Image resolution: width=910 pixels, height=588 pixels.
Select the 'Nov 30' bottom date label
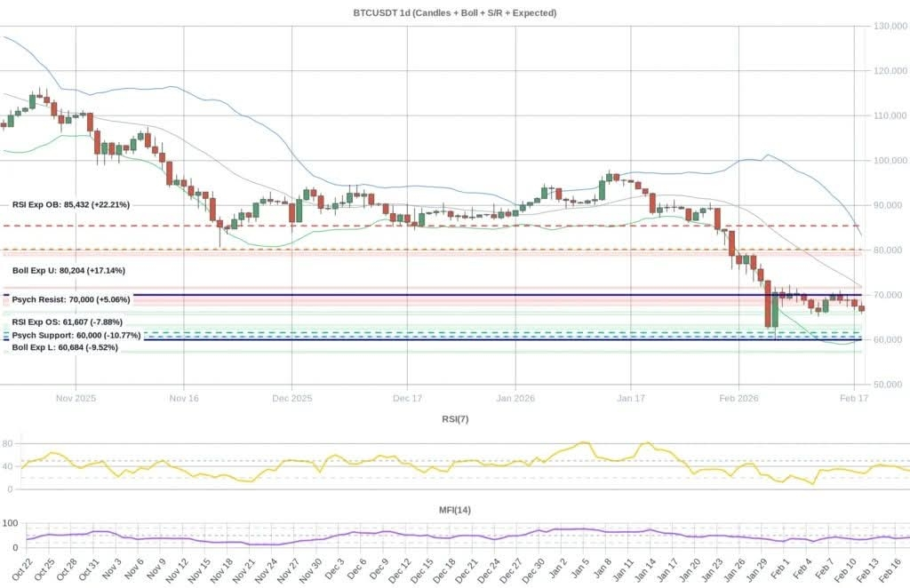click(312, 571)
